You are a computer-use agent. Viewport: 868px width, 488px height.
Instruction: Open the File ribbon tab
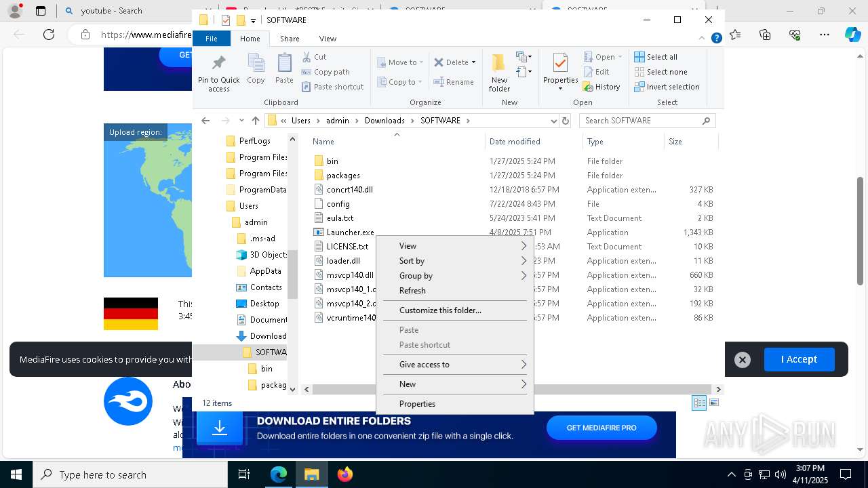coord(212,39)
